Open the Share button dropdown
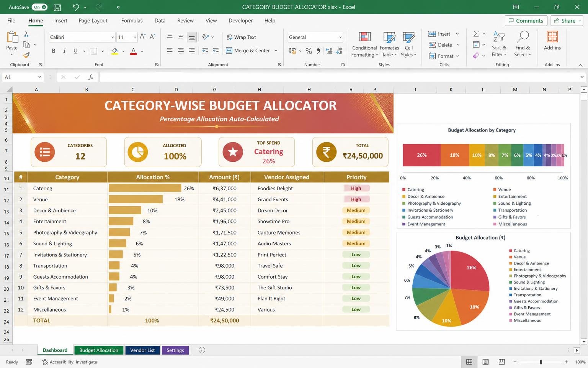Image resolution: width=588 pixels, height=368 pixels. pyautogui.click(x=580, y=21)
